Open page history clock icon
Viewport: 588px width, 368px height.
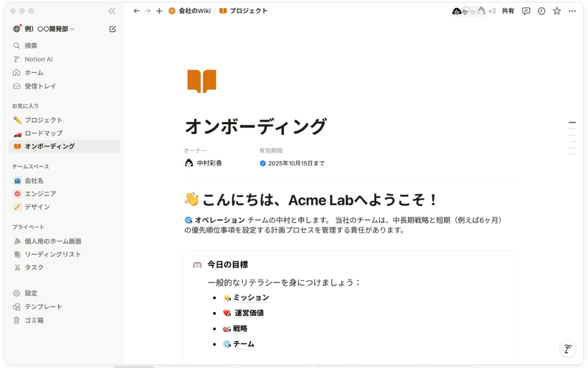[542, 11]
